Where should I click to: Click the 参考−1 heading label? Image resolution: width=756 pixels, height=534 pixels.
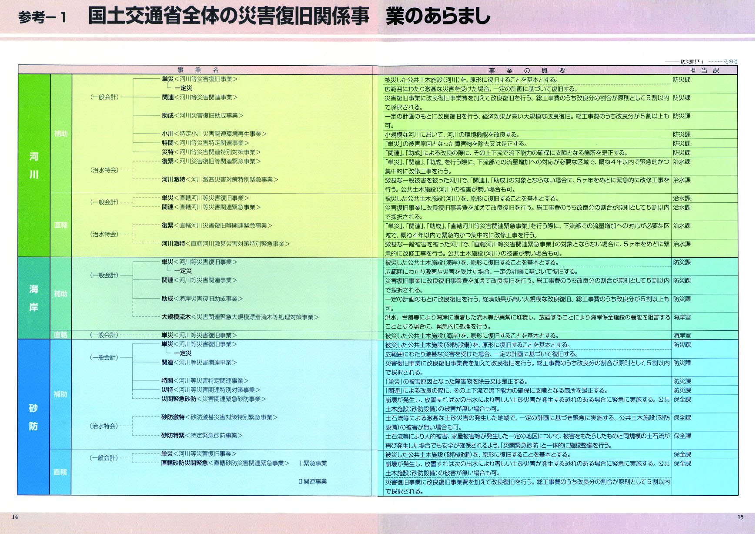pyautogui.click(x=43, y=18)
